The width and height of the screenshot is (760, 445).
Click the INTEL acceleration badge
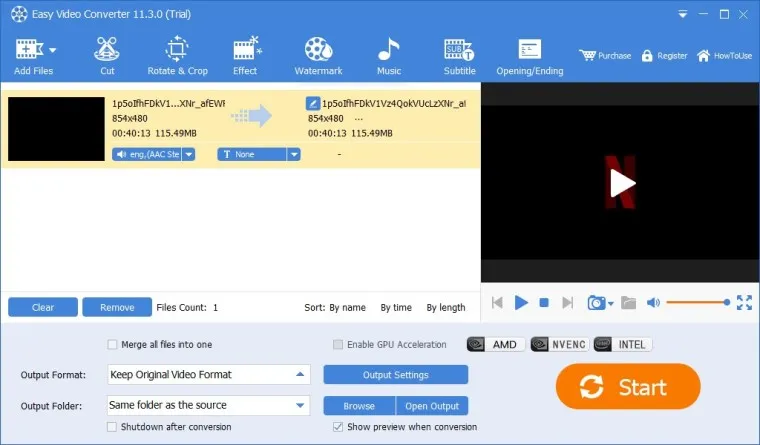coord(623,345)
